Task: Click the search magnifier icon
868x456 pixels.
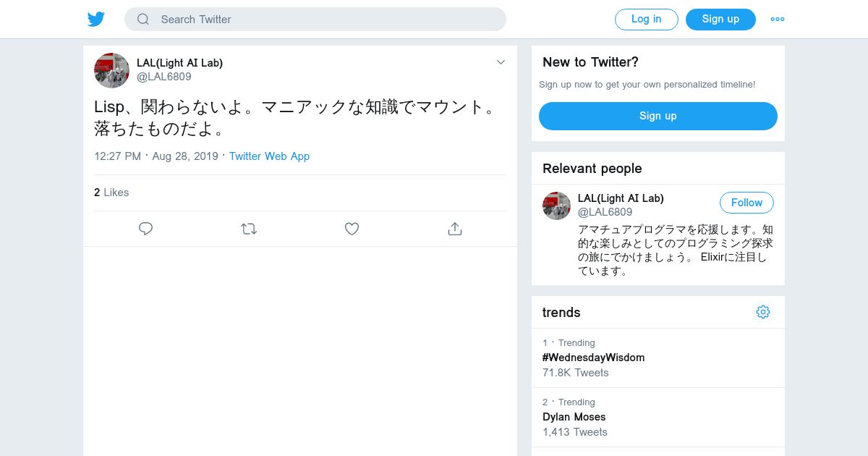Action: pyautogui.click(x=143, y=20)
